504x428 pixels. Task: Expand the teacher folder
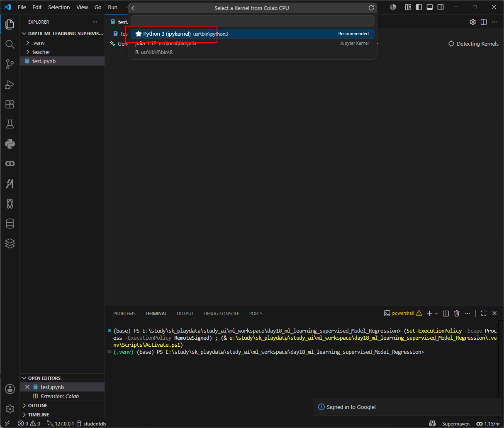click(x=62, y=52)
